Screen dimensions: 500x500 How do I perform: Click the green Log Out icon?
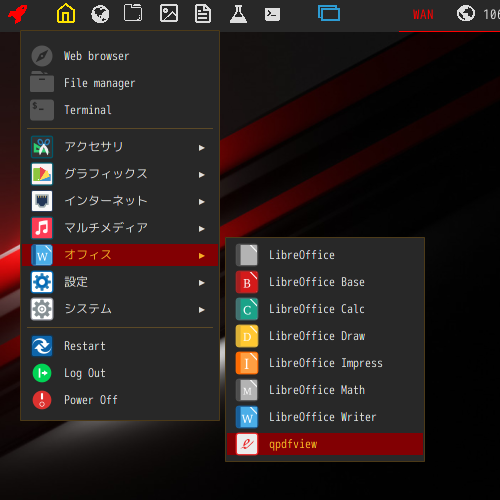pos(42,373)
